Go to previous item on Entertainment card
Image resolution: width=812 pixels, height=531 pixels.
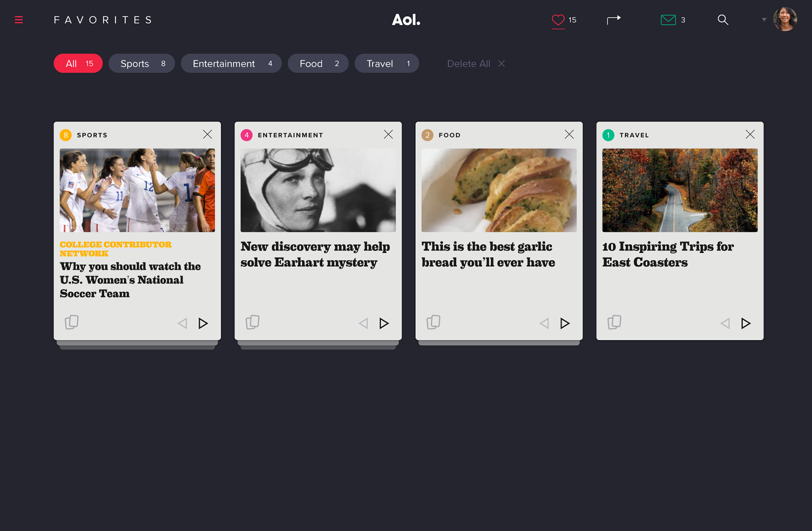coord(363,323)
